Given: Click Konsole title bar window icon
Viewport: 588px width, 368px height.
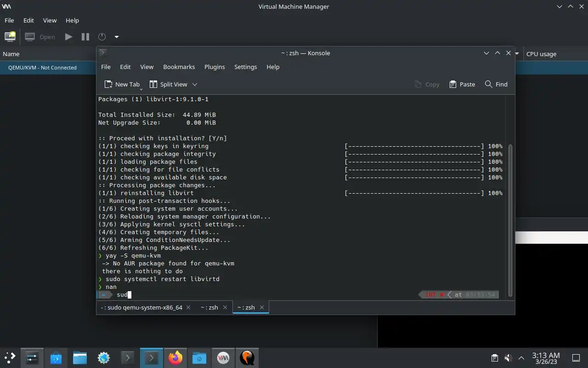Looking at the screenshot, I should (103, 53).
